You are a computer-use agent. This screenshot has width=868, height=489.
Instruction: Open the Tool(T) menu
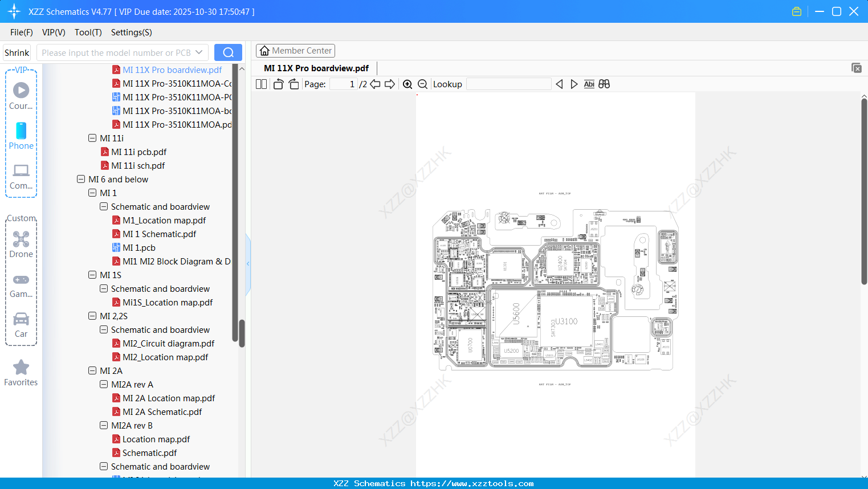(x=88, y=32)
